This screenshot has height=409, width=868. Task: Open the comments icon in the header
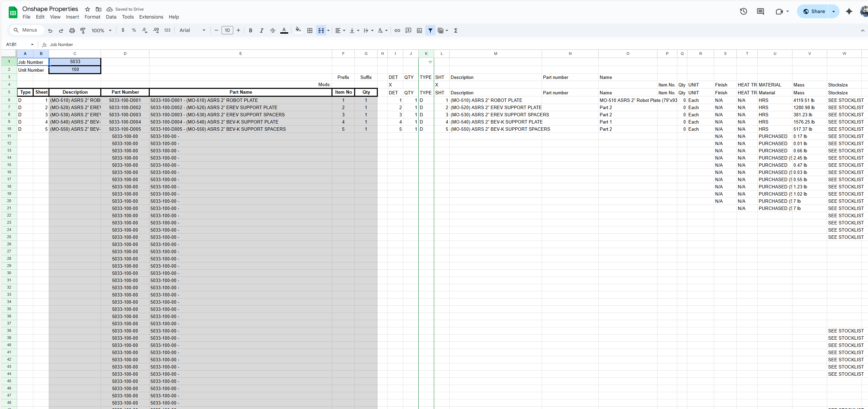tap(760, 11)
